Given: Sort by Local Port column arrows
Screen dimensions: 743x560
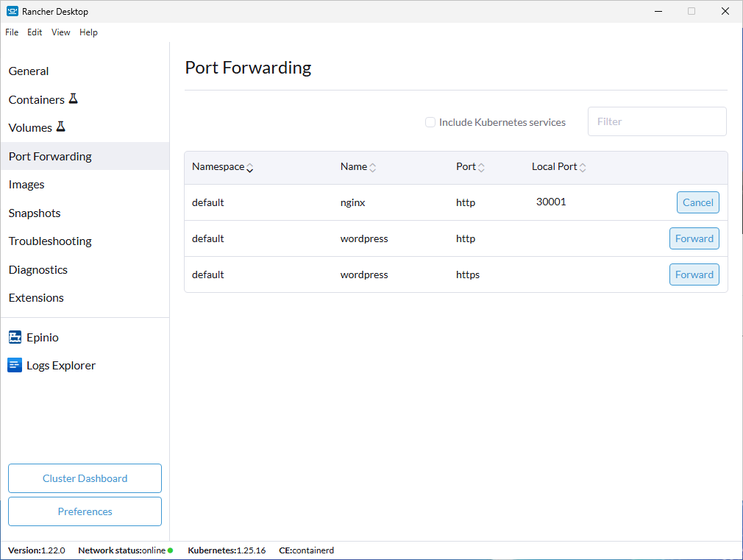Looking at the screenshot, I should coord(583,168).
